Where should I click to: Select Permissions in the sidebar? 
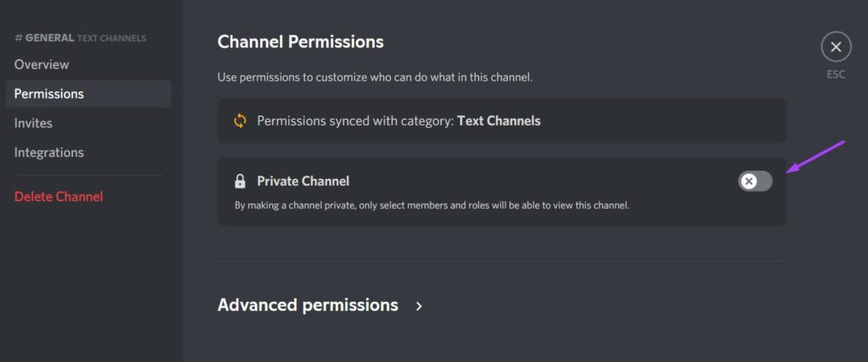[x=49, y=94]
